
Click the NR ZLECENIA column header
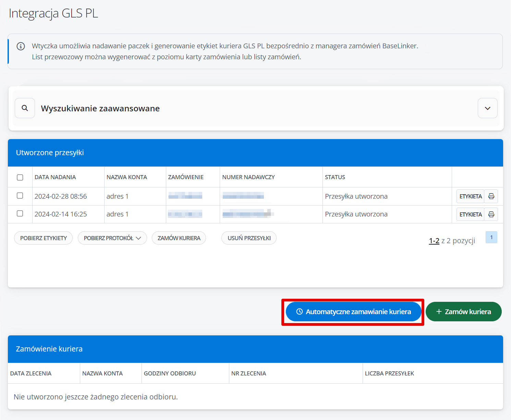coord(249,373)
